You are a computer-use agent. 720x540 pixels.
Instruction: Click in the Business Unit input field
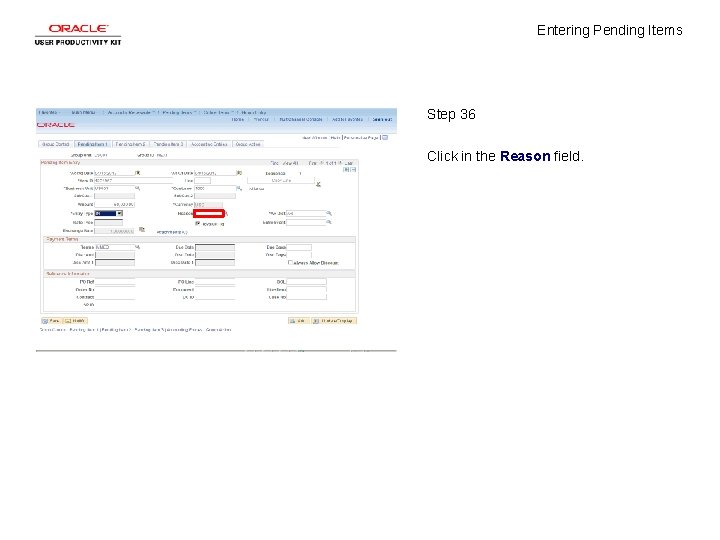(x=115, y=188)
